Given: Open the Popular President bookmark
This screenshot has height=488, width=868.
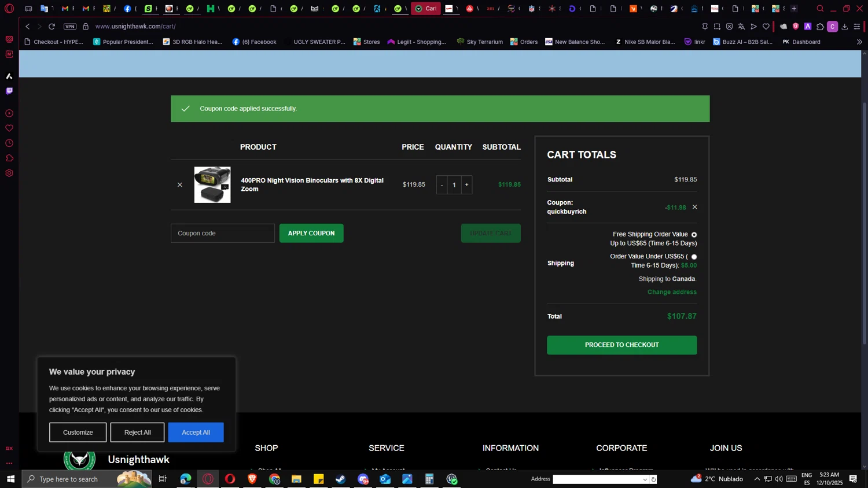Looking at the screenshot, I should pyautogui.click(x=123, y=42).
